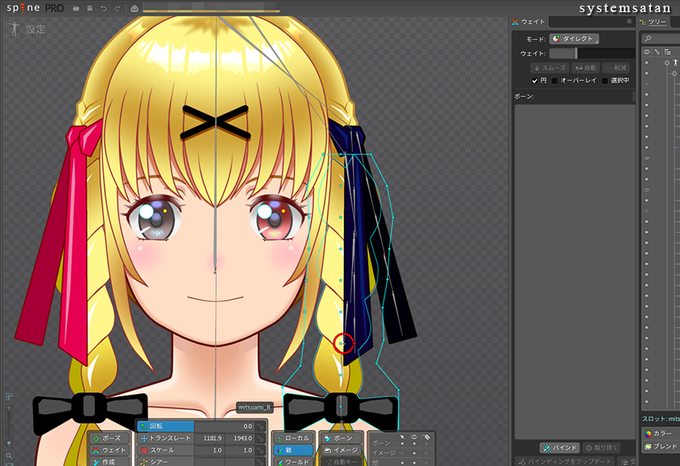The width and height of the screenshot is (680, 466).
Task: Click the label tag column icon in options
Action: 426,437
